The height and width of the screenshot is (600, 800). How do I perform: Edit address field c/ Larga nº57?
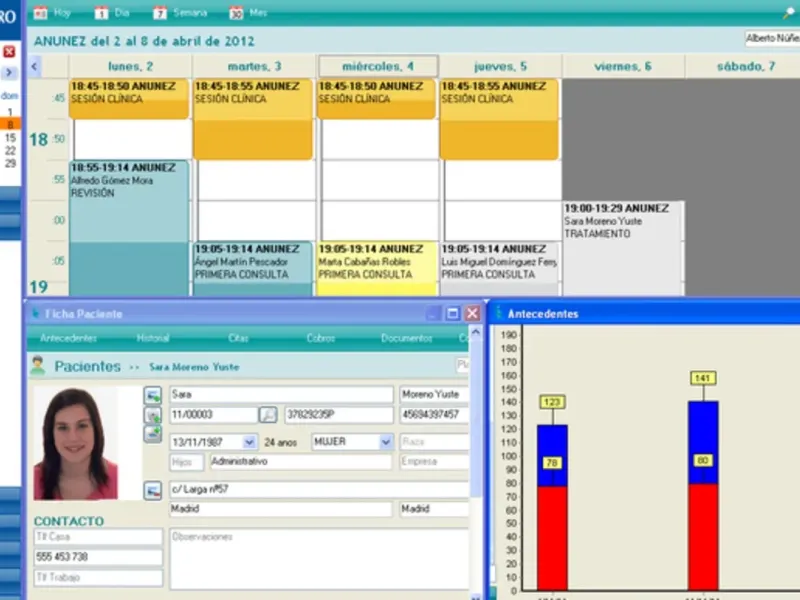coord(319,489)
